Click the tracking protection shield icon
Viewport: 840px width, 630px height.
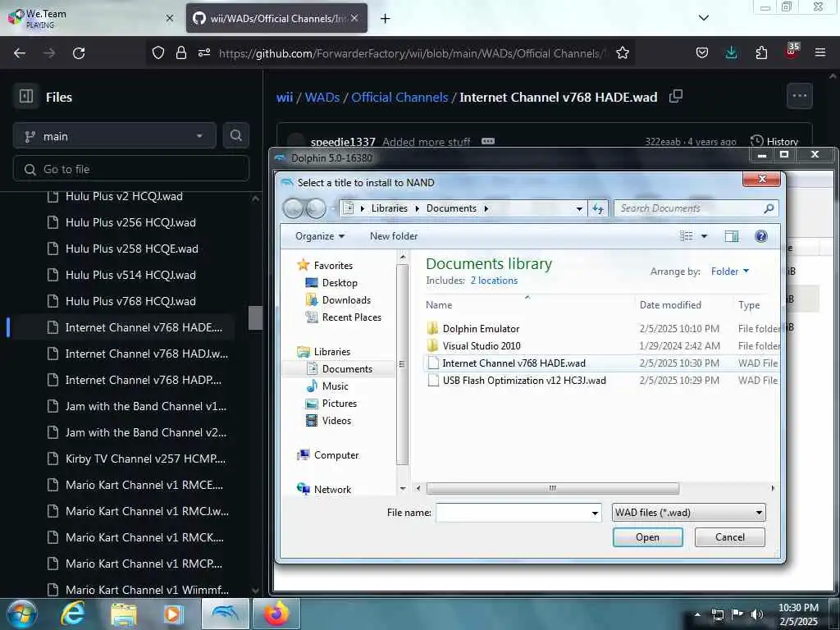[158, 52]
